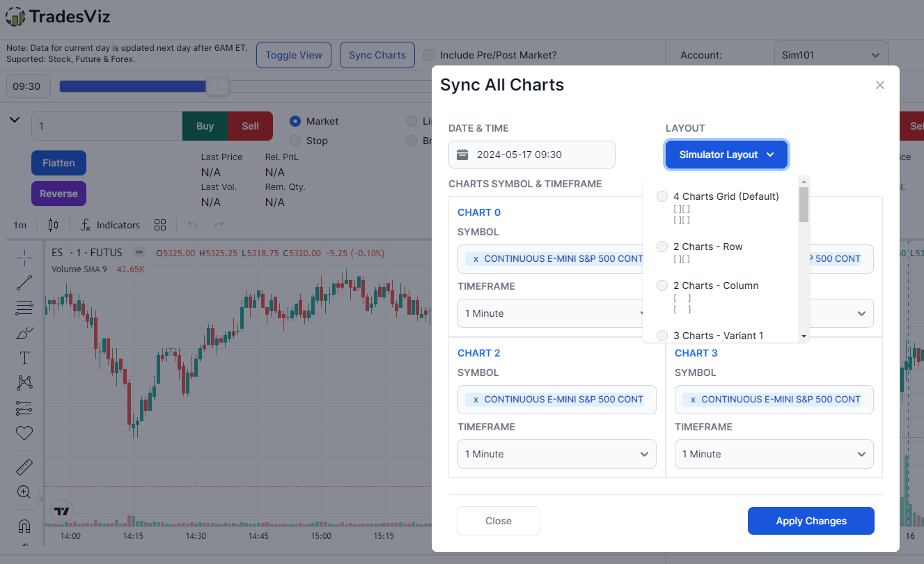Open Chart 2 timeframe dropdown
This screenshot has width=924, height=564.
[556, 454]
